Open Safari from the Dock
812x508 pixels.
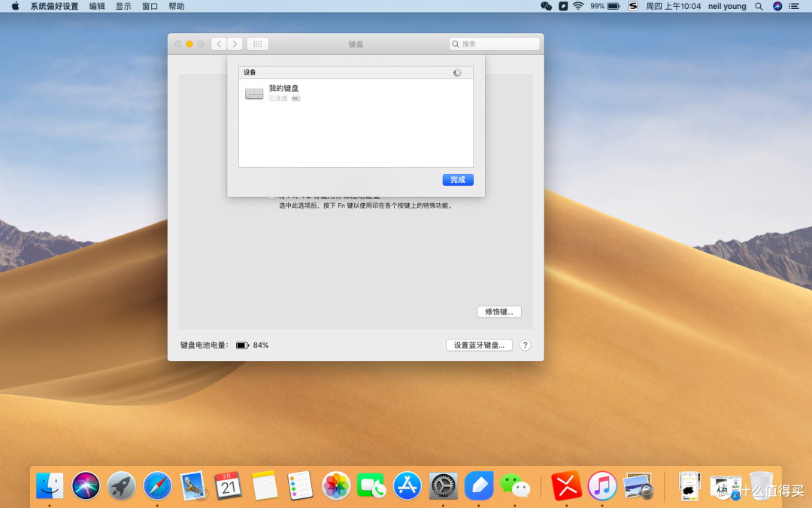tap(157, 486)
